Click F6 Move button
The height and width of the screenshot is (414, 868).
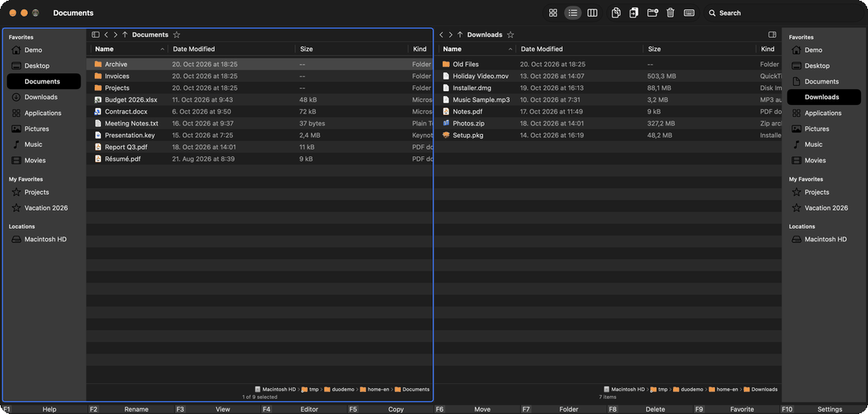tap(476, 409)
